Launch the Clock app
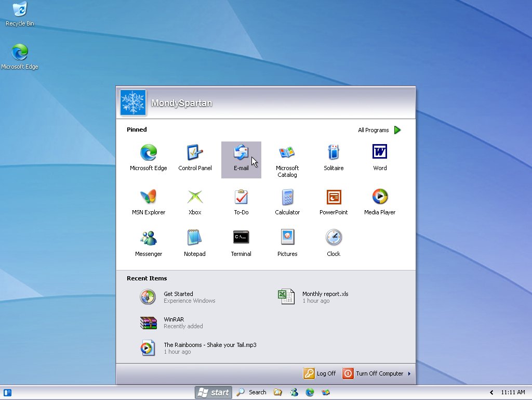The width and height of the screenshot is (532, 400). (x=334, y=243)
